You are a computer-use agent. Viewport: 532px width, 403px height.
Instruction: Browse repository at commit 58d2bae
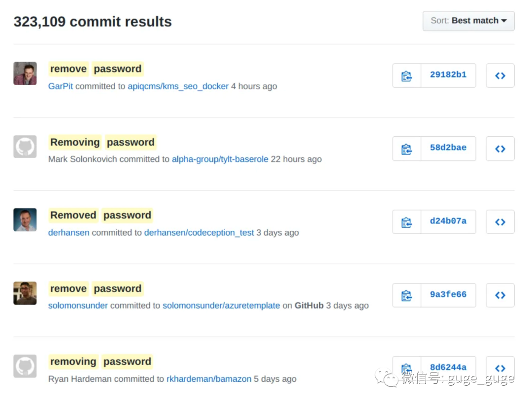(500, 149)
